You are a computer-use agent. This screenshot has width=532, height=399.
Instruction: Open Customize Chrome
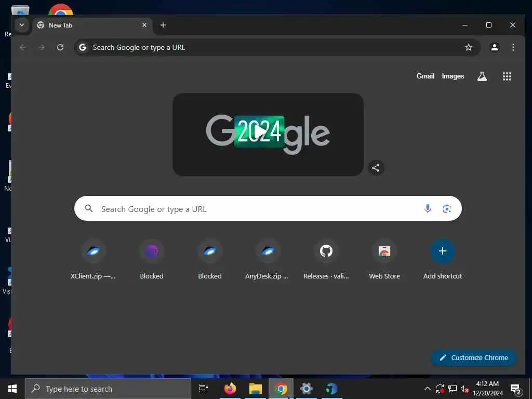point(474,357)
